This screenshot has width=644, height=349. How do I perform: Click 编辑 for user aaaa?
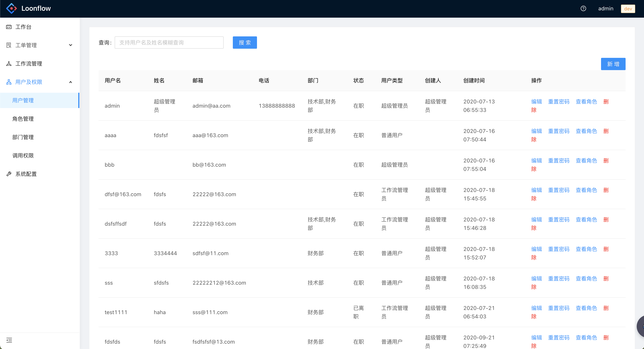[536, 131]
